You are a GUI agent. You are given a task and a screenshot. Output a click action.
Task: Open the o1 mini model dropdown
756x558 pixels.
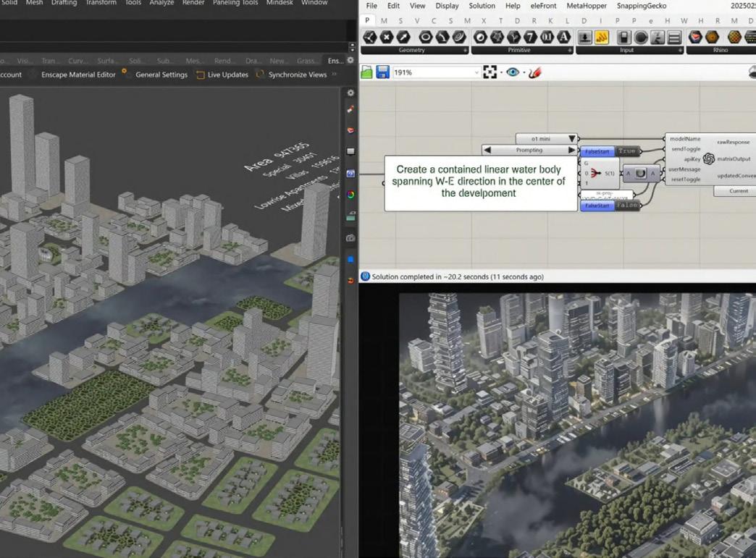tap(571, 138)
